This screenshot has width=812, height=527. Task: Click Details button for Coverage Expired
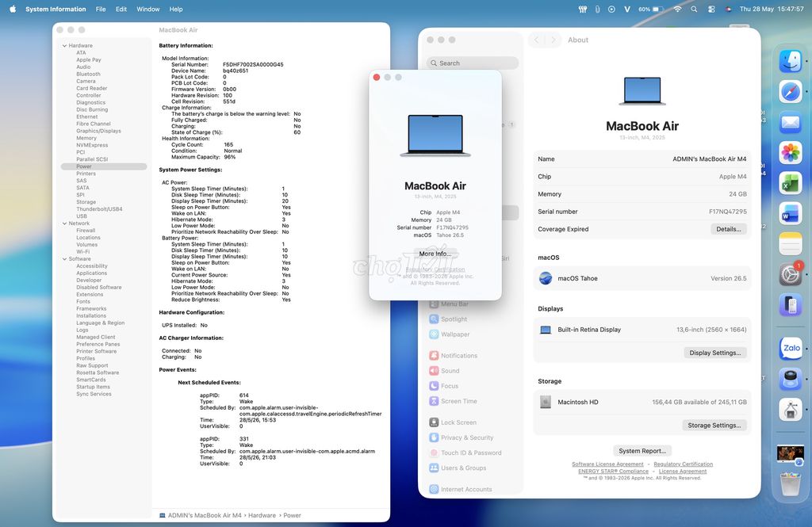tap(728, 229)
